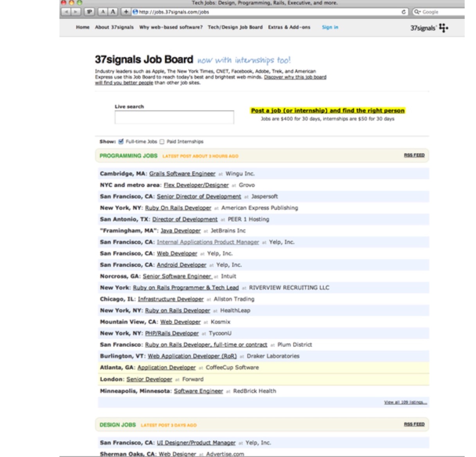Click the Draker Laboratories company name
The height and width of the screenshot is (457, 476).
273,356
